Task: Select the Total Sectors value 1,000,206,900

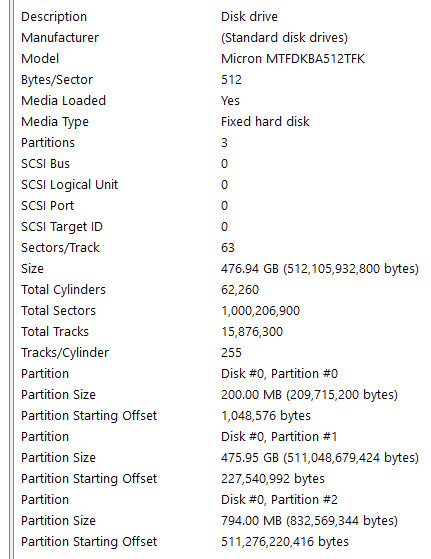Action: 260,311
